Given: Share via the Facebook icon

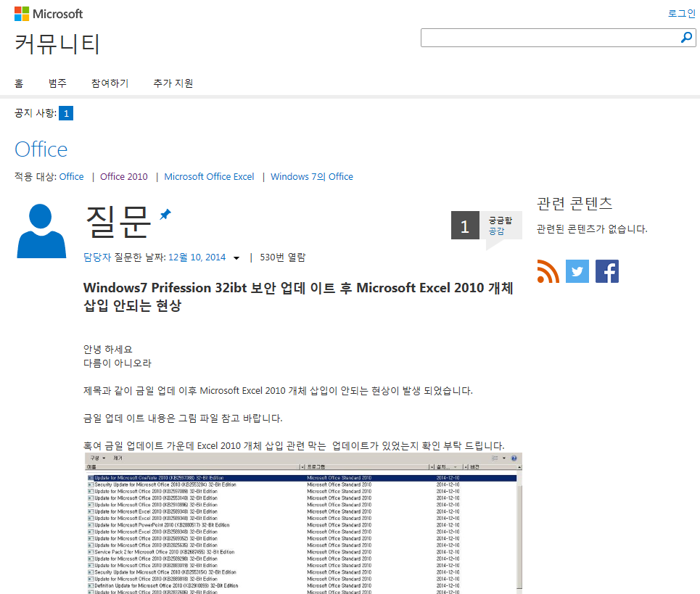Looking at the screenshot, I should tap(607, 271).
